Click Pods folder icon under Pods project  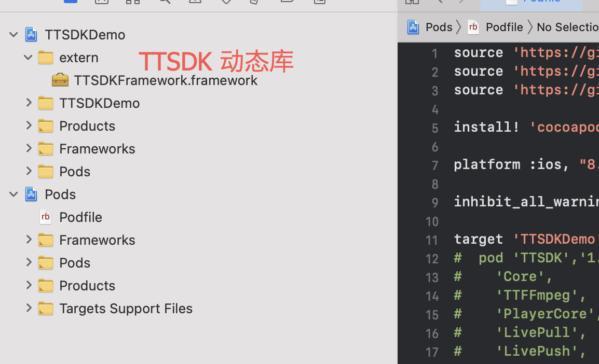click(x=46, y=263)
